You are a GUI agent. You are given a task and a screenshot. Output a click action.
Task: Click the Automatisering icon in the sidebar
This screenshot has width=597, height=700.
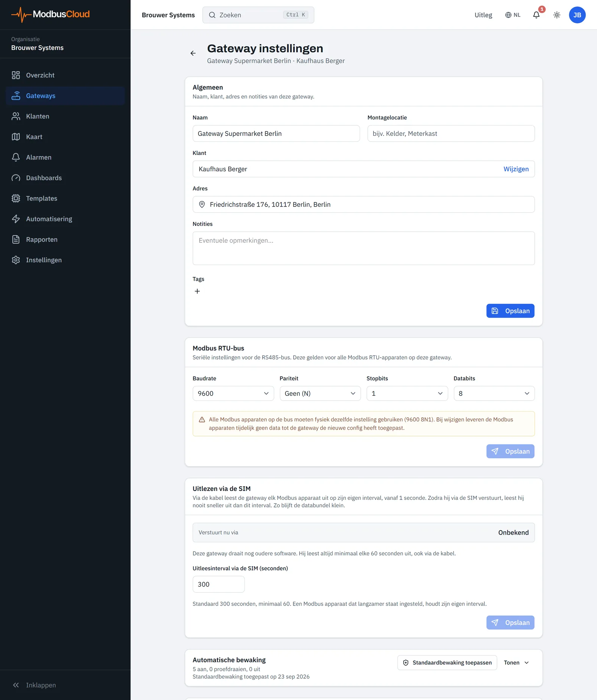pos(16,219)
